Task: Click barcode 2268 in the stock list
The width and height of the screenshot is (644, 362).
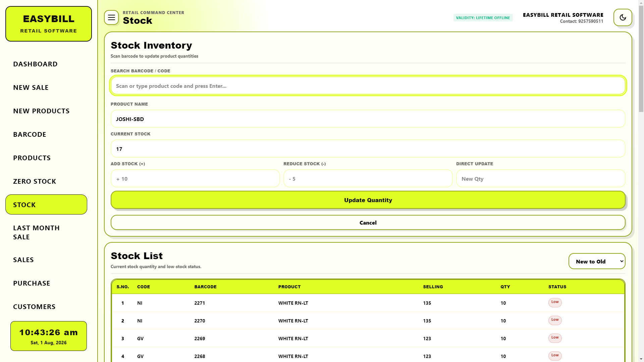Action: (x=200, y=356)
